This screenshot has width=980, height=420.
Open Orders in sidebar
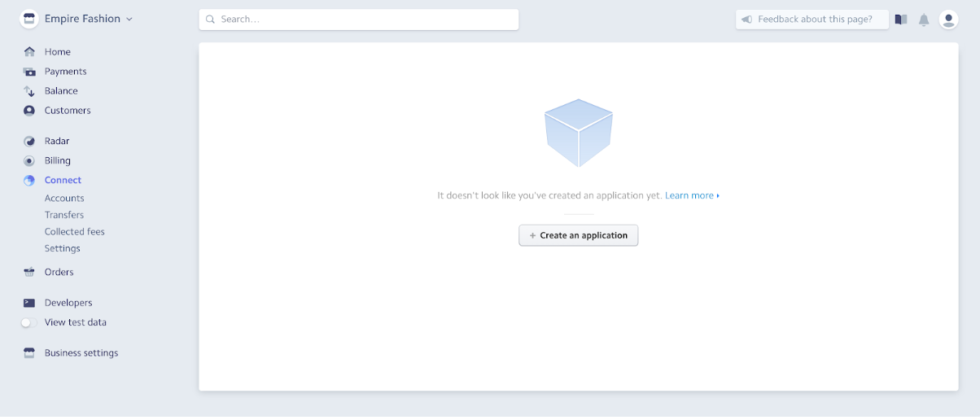(59, 273)
